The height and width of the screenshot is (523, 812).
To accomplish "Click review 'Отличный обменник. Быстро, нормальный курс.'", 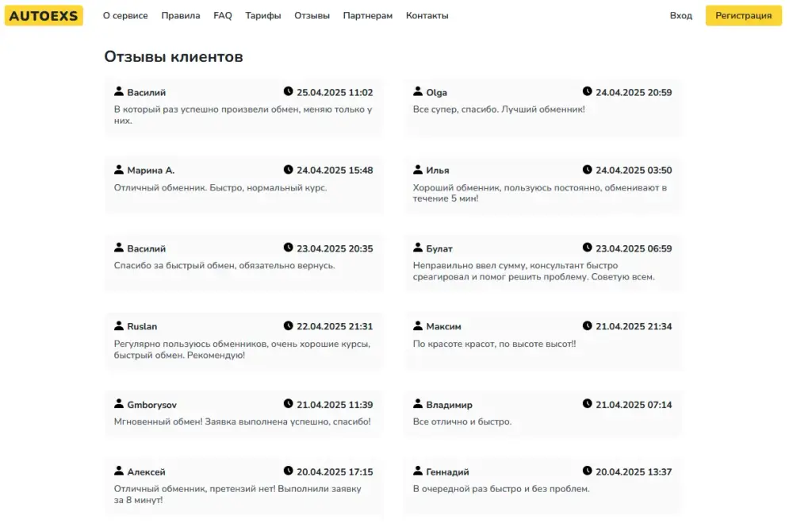I will [220, 187].
